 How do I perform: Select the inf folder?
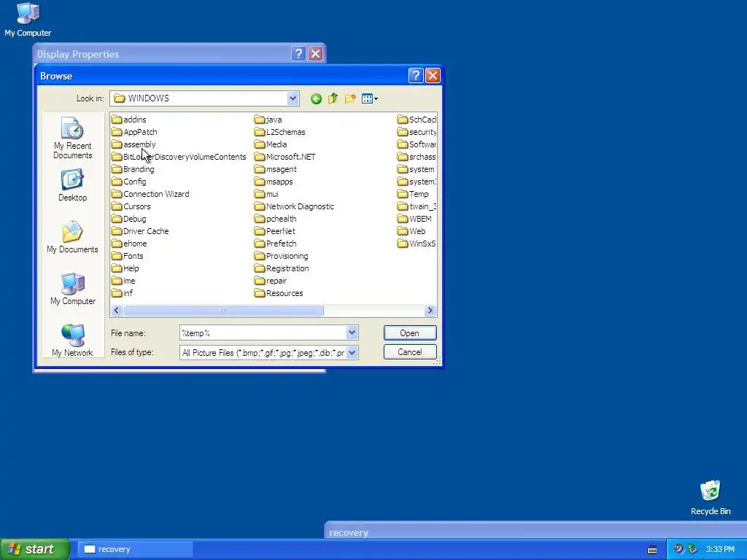(x=123, y=293)
